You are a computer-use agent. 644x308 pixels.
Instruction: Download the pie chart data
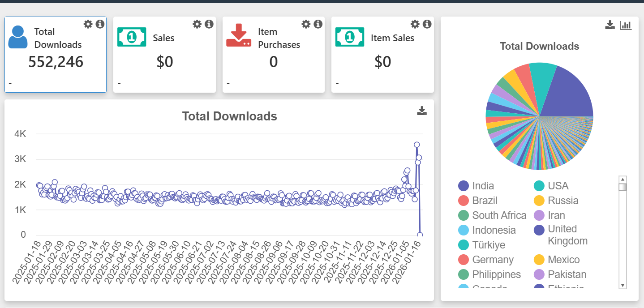coord(610,25)
